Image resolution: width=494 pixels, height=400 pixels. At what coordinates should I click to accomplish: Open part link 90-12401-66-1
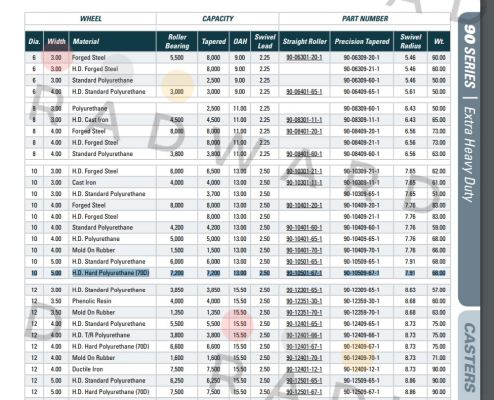click(x=304, y=335)
